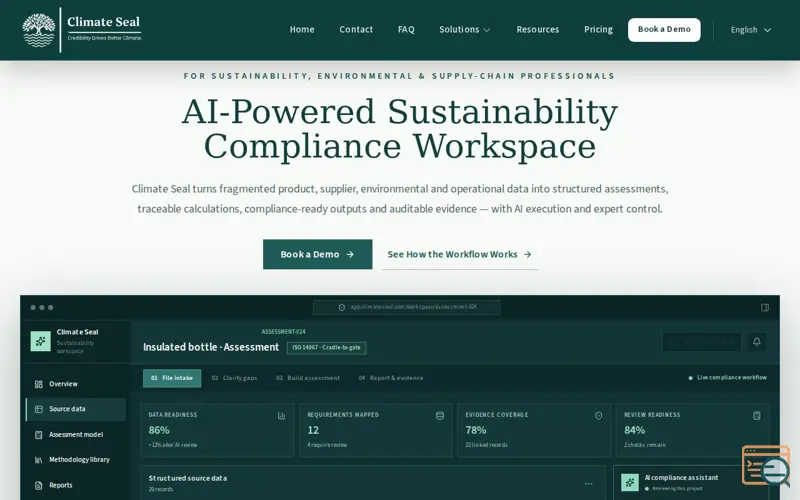Click the Evidence Coverage 78% value

pos(476,430)
